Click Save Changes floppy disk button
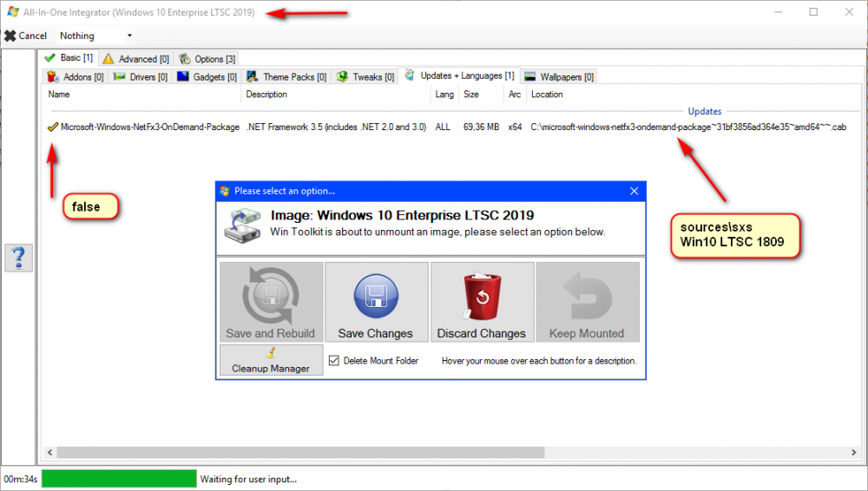This screenshot has width=868, height=491. [x=376, y=302]
